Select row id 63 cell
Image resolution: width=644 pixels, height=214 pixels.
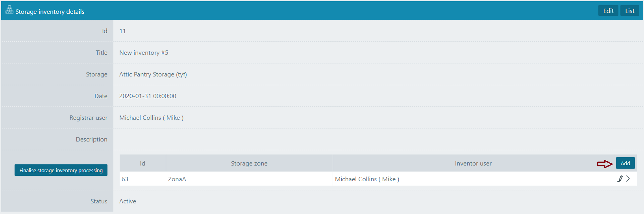(x=125, y=179)
